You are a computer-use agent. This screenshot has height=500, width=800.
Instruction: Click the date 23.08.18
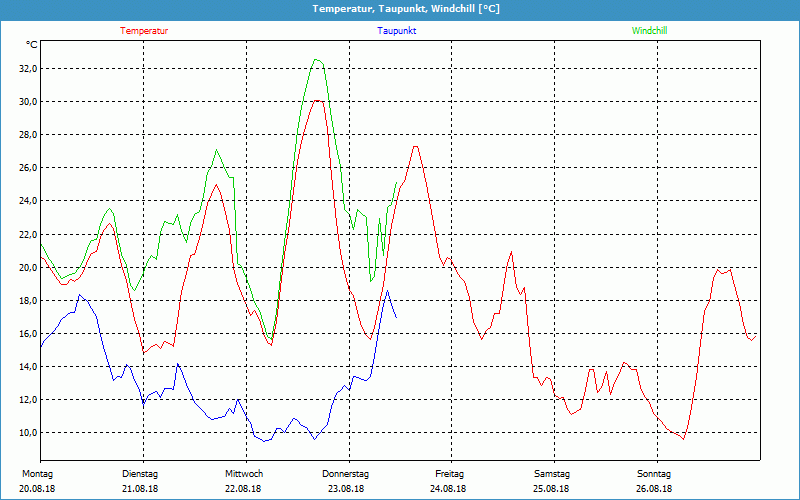tap(346, 489)
